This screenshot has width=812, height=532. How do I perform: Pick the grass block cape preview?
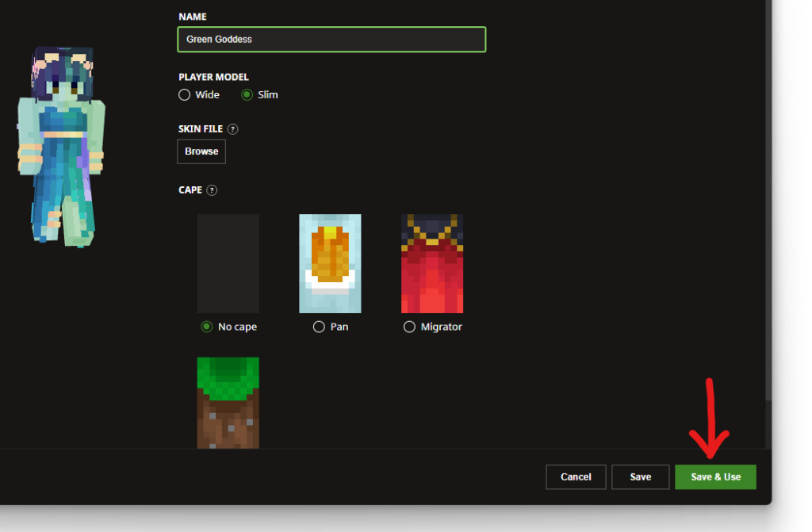point(228,402)
